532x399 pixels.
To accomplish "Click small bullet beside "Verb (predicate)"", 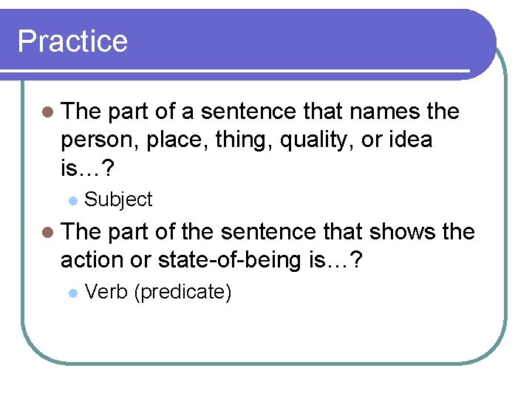I will point(72,293).
